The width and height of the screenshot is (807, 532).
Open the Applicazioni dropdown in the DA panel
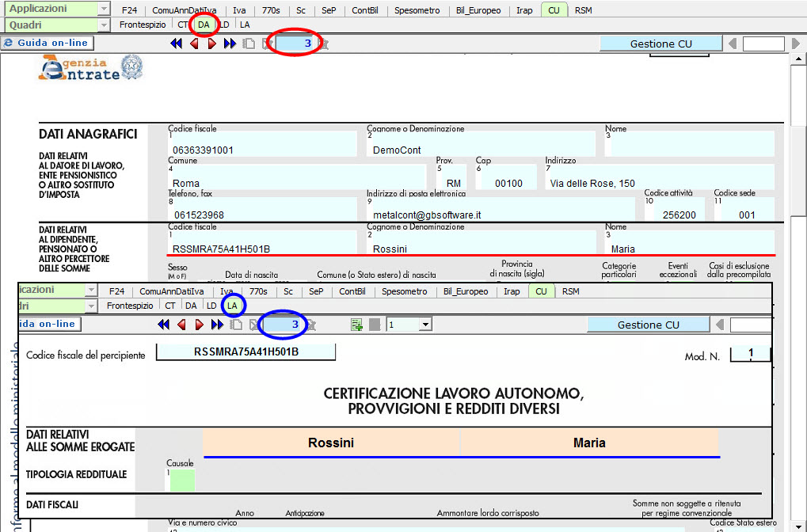coord(104,9)
